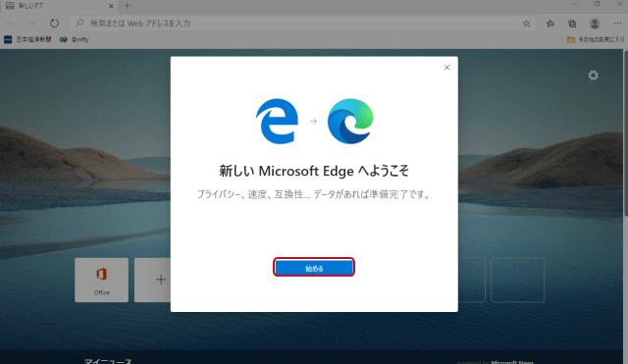Open the 日本経済新聞 bookmark
Viewport: 628px width, 364px height.
[x=28, y=39]
